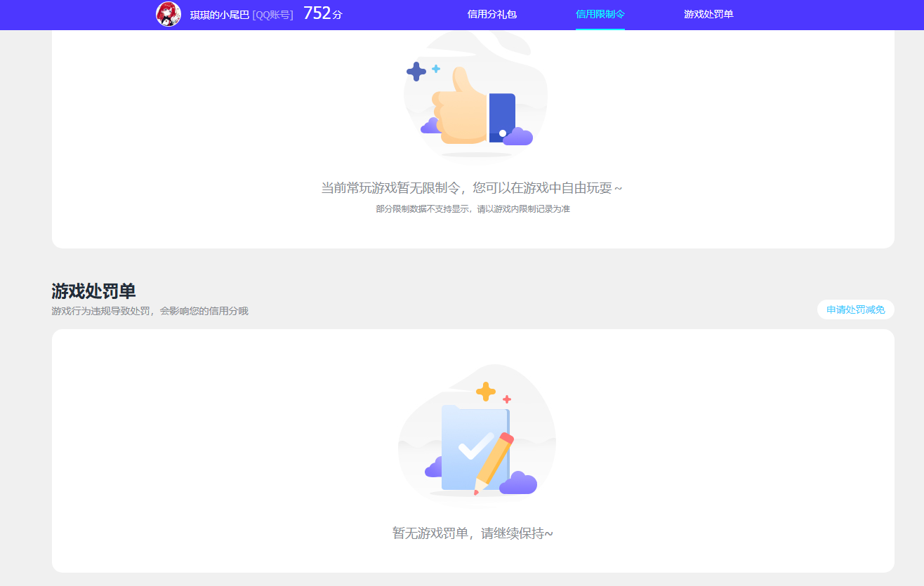Viewport: 924px width, 586px height.
Task: Click the note 部分限制数据不支持显示
Action: coord(422,209)
